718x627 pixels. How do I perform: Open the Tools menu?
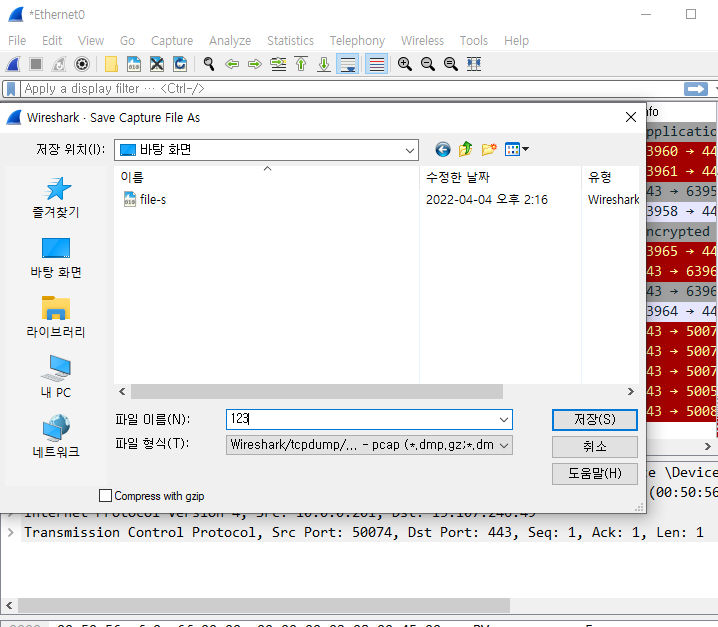tap(473, 41)
